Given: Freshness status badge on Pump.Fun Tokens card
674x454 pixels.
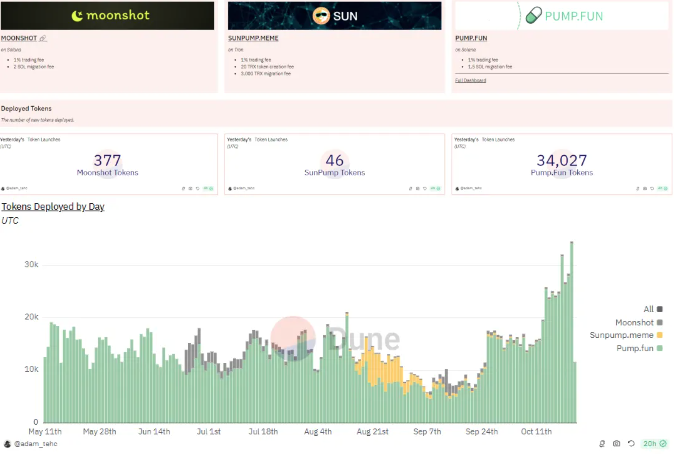Looking at the screenshot, I should pyautogui.click(x=662, y=189).
